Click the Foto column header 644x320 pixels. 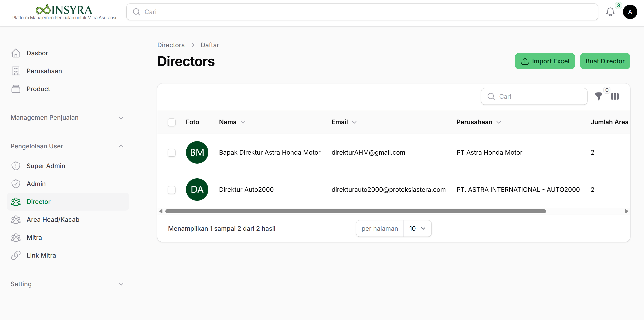(x=192, y=122)
